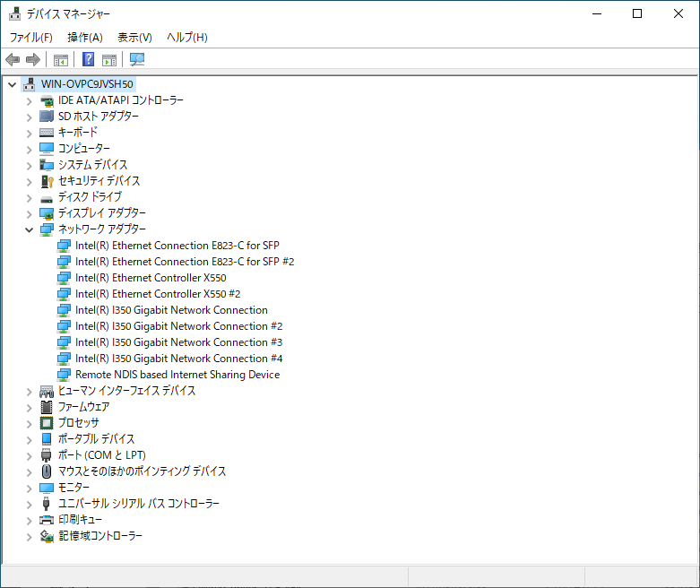Click the ポータブル デバイス icon

click(47, 439)
